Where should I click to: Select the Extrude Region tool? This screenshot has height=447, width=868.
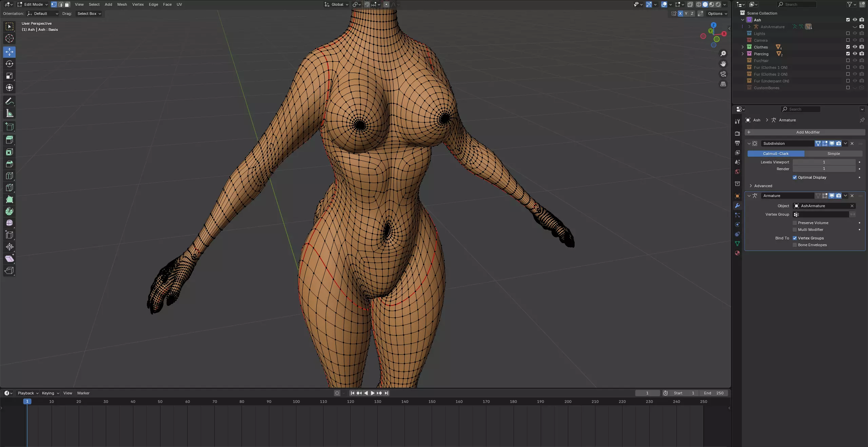(x=9, y=140)
